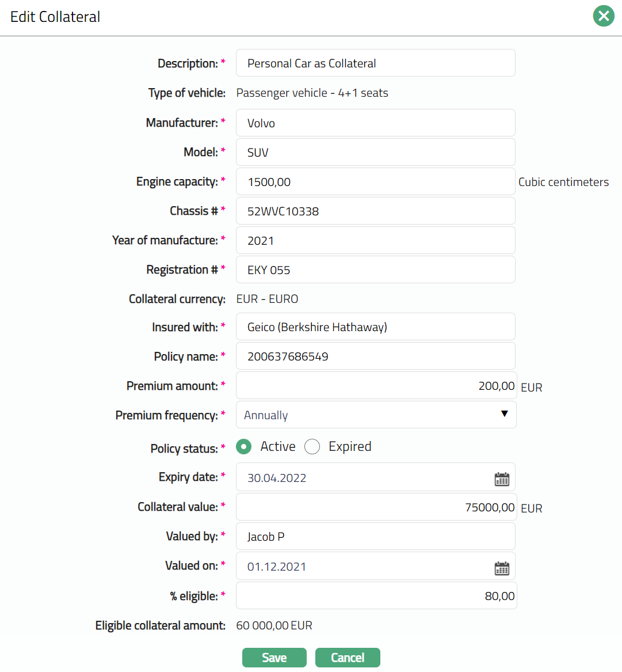Edit the Premium amount field
This screenshot has height=672, width=622.
click(x=375, y=386)
